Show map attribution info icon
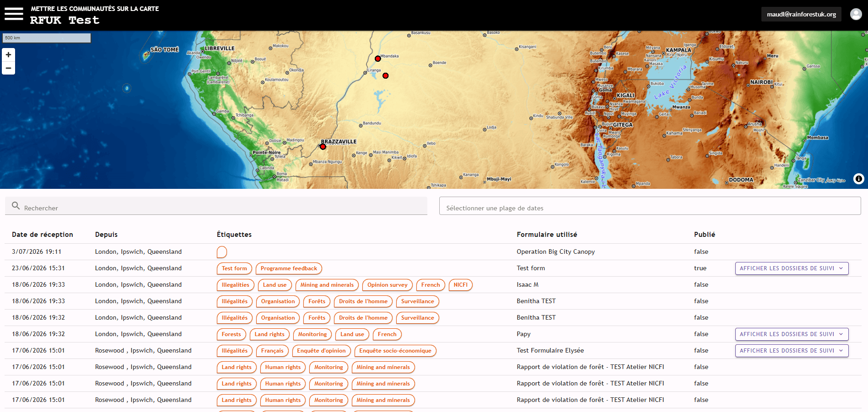 [859, 179]
